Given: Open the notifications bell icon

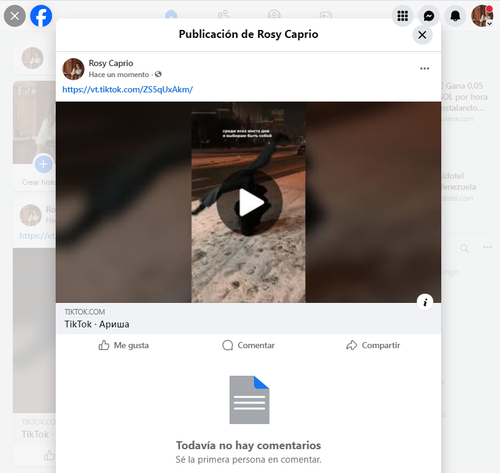Looking at the screenshot, I should 455,16.
